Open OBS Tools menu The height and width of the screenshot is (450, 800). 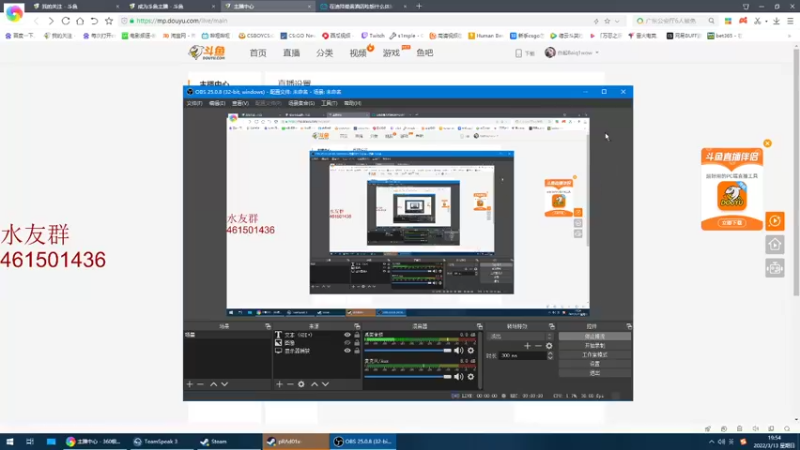coord(329,103)
